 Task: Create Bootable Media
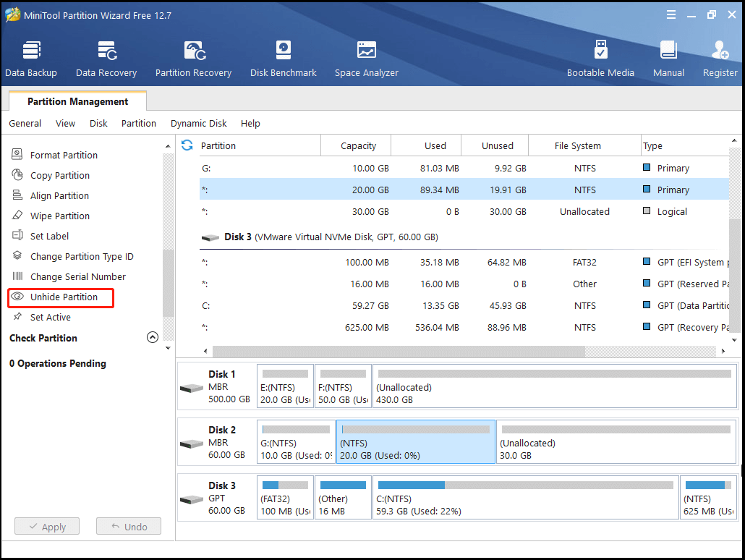pos(600,59)
